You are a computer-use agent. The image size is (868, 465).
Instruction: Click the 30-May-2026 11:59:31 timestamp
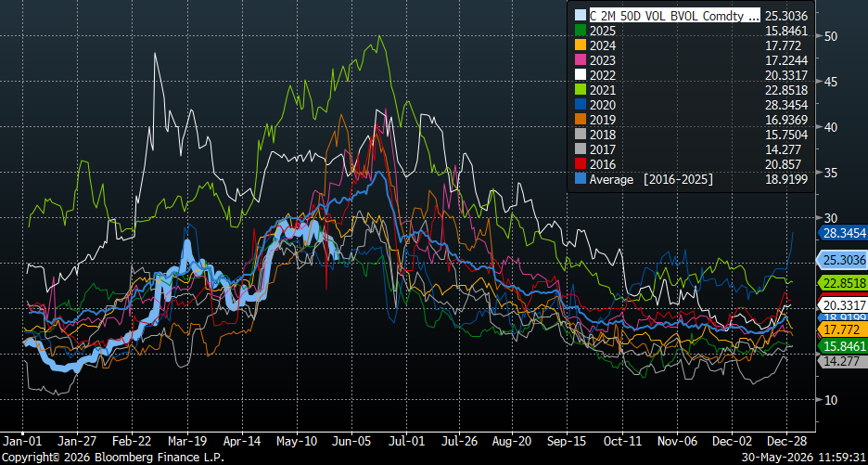click(803, 459)
